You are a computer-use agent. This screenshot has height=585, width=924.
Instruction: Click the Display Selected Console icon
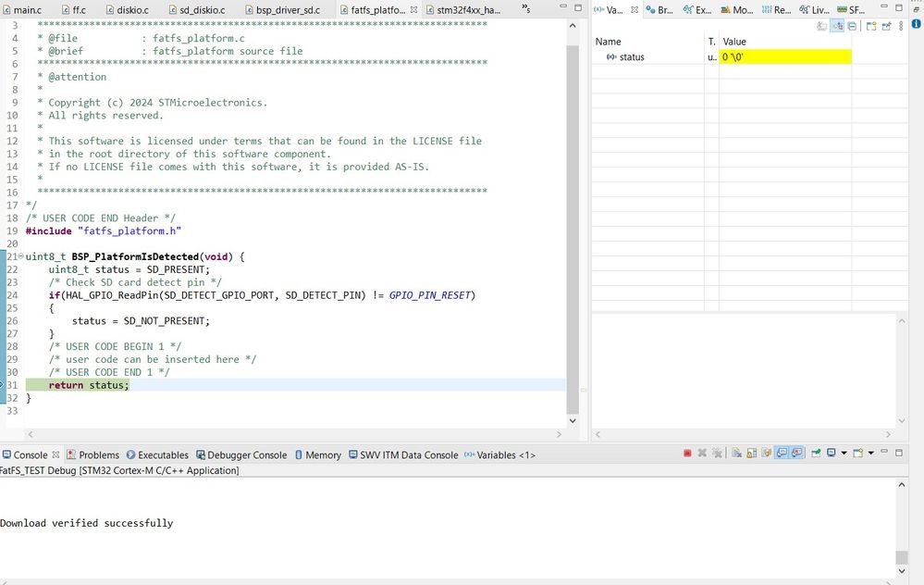coord(831,453)
